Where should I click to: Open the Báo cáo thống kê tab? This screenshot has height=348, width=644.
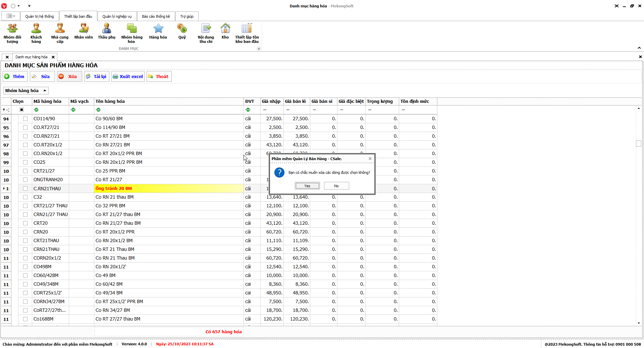pos(156,16)
